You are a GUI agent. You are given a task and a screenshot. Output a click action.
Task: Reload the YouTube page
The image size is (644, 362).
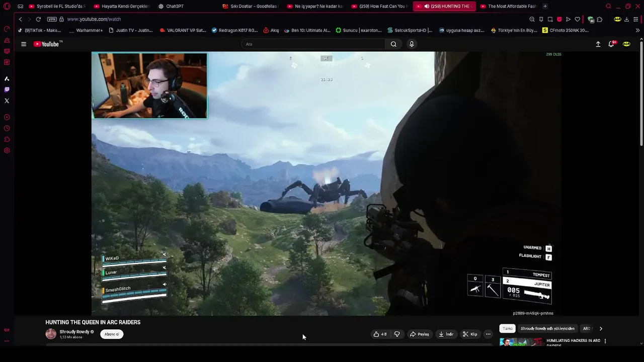[38, 19]
